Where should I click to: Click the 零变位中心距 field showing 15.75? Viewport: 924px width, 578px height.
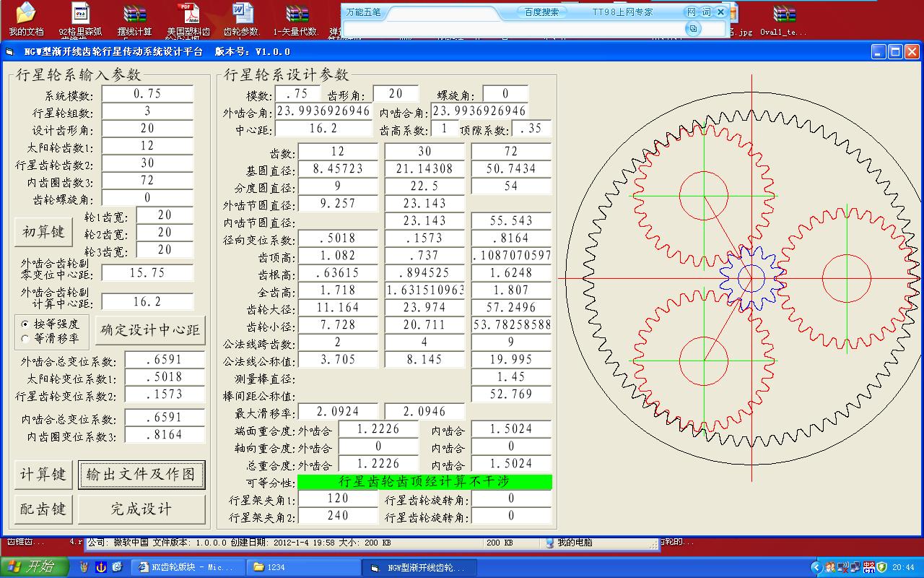pos(147,273)
